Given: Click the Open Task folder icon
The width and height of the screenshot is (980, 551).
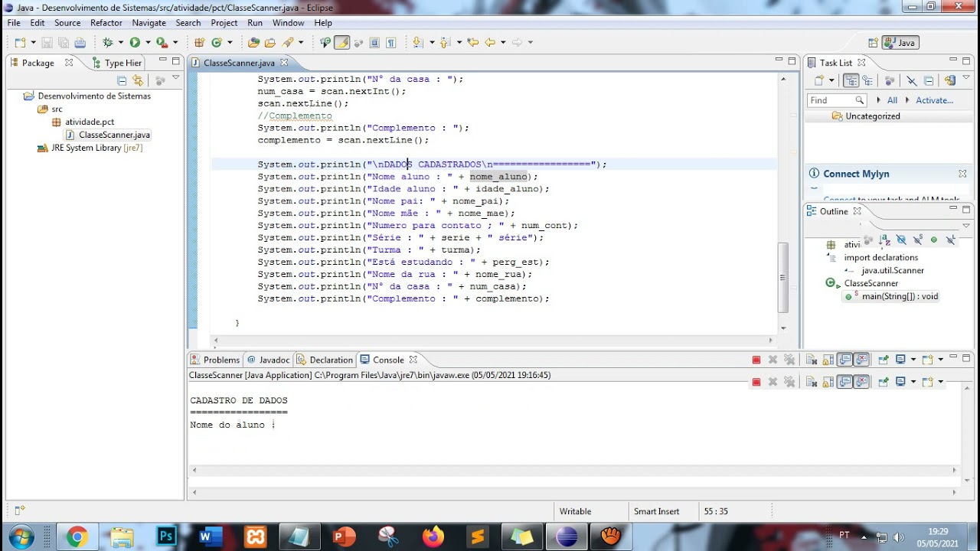Looking at the screenshot, I should click(x=270, y=43).
